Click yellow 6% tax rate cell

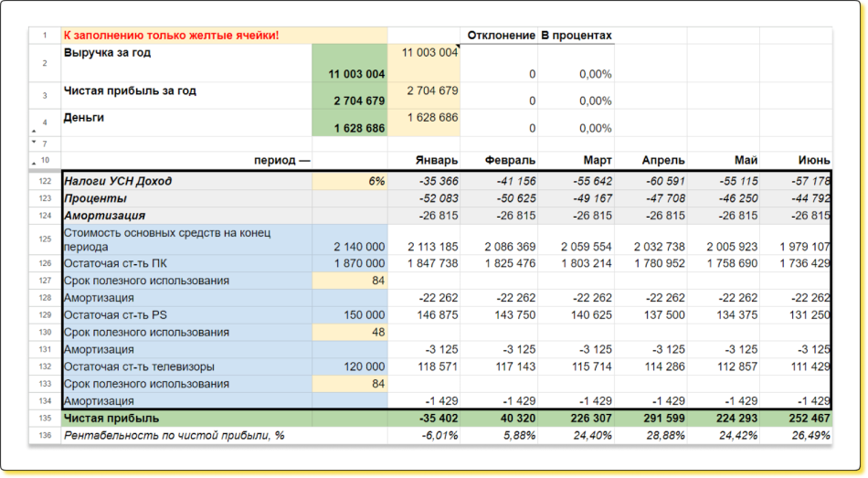click(x=349, y=182)
